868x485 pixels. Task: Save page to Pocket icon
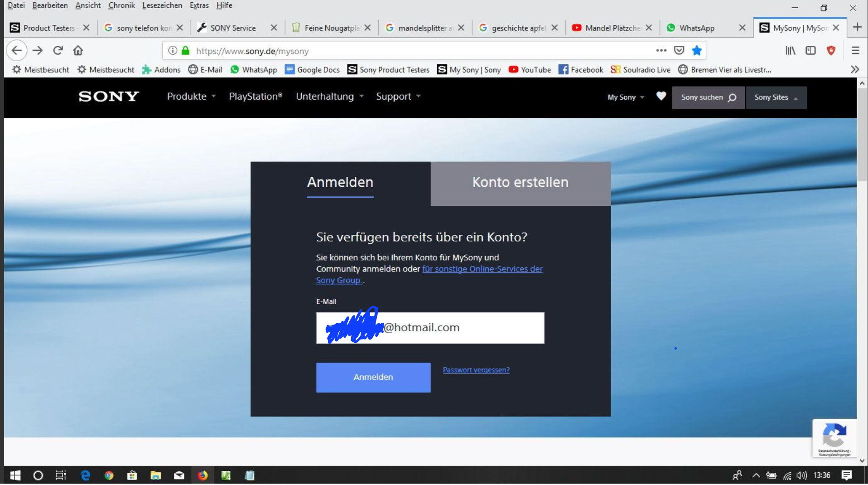[679, 50]
